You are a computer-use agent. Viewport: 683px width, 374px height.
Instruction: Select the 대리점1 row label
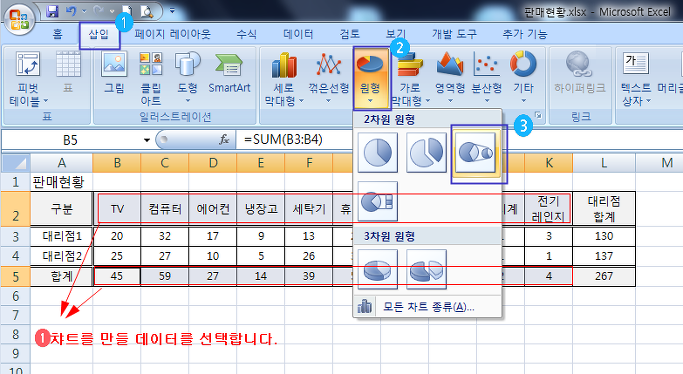click(x=61, y=236)
